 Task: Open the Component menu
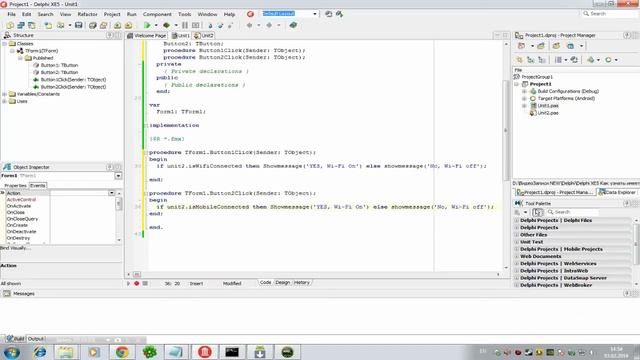coord(157,14)
